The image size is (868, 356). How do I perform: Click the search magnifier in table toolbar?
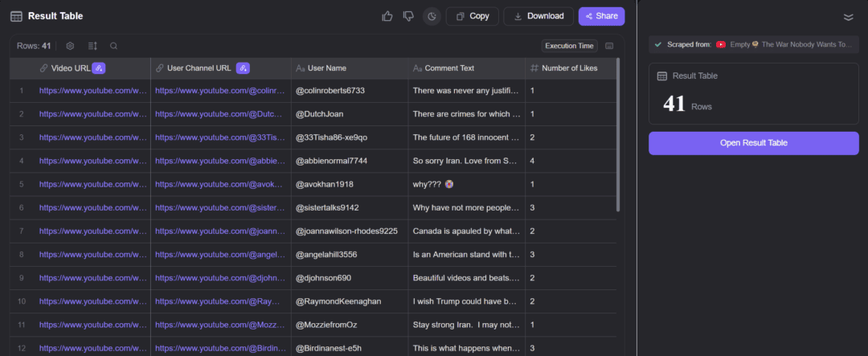113,46
